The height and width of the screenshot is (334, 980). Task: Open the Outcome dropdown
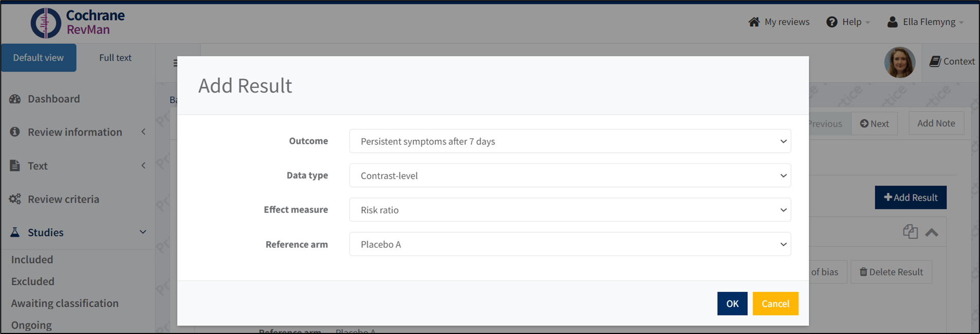[x=570, y=141]
